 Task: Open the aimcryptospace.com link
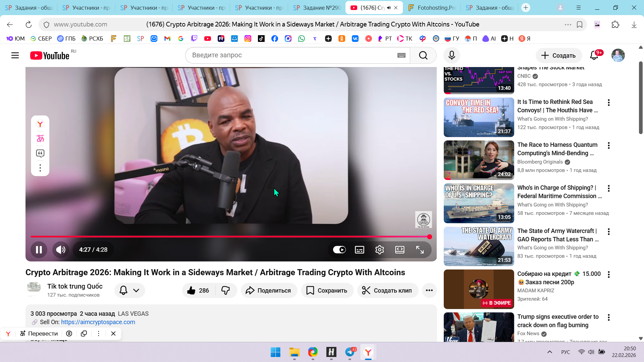[98, 322]
